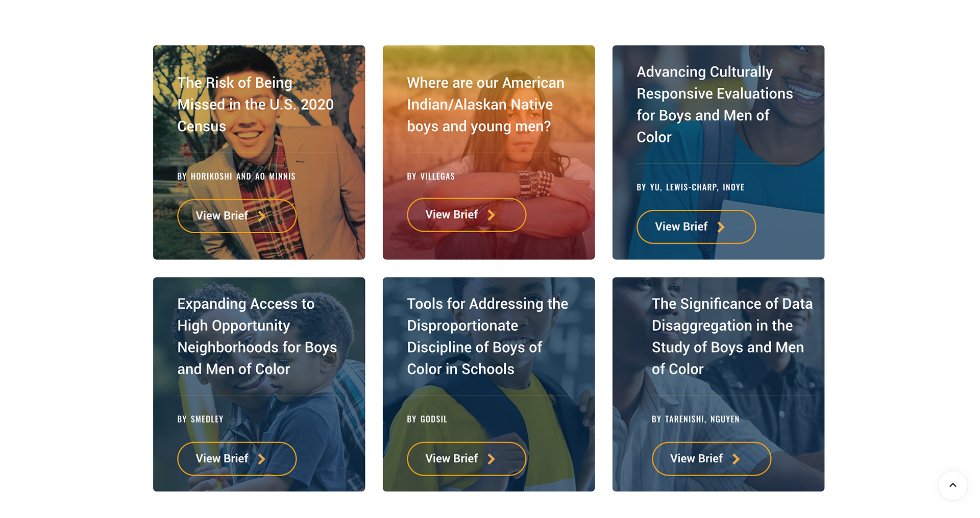
Task: Open View Brief for 2020 Census card
Action: tap(237, 216)
